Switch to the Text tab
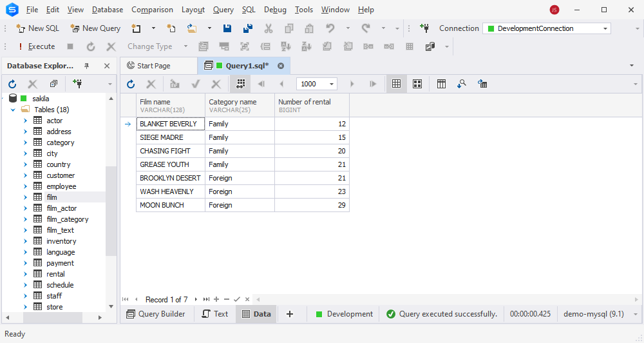The width and height of the screenshot is (644, 343). click(215, 314)
